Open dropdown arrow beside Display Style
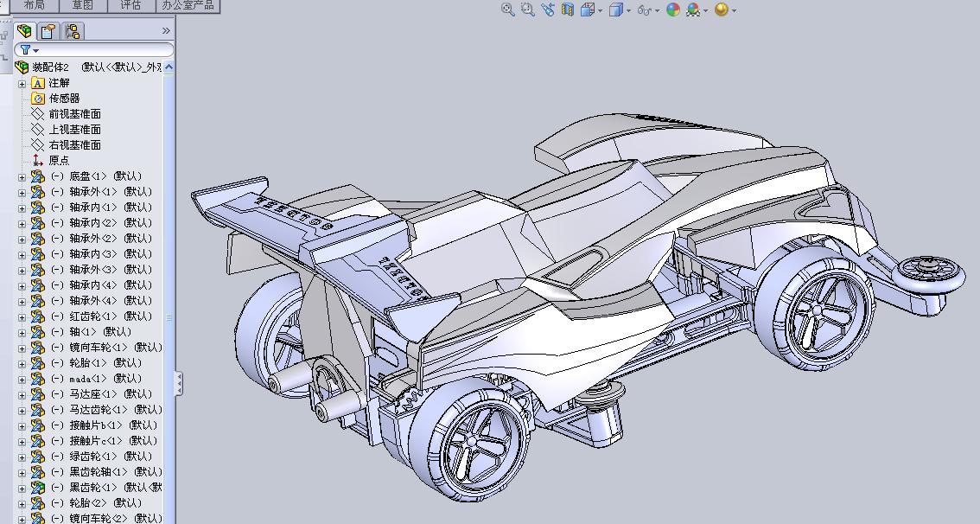980x524 pixels. click(629, 10)
